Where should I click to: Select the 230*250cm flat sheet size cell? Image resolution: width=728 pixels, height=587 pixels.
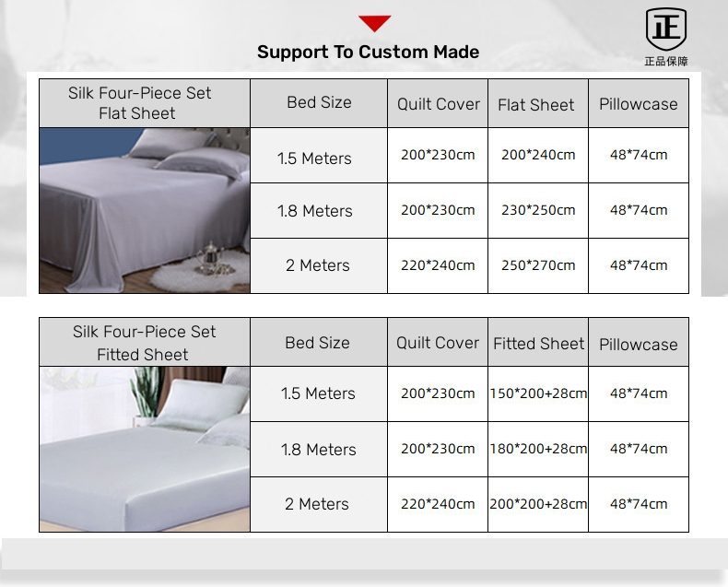(x=538, y=210)
